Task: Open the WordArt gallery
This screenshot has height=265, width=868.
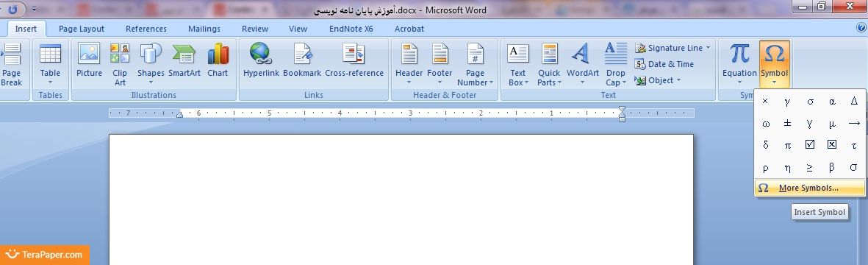Action: coord(582,82)
